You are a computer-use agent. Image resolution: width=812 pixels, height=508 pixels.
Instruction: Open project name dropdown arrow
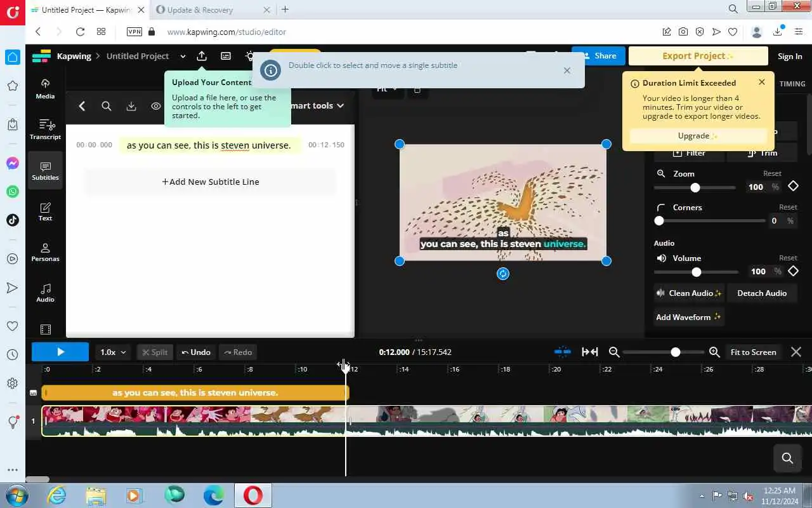click(x=183, y=57)
